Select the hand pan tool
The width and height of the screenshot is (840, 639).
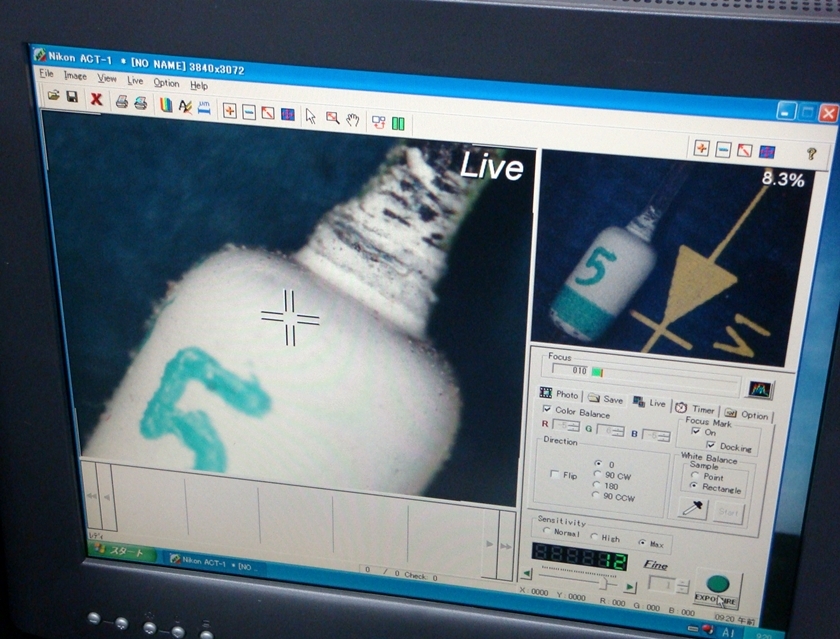point(352,119)
